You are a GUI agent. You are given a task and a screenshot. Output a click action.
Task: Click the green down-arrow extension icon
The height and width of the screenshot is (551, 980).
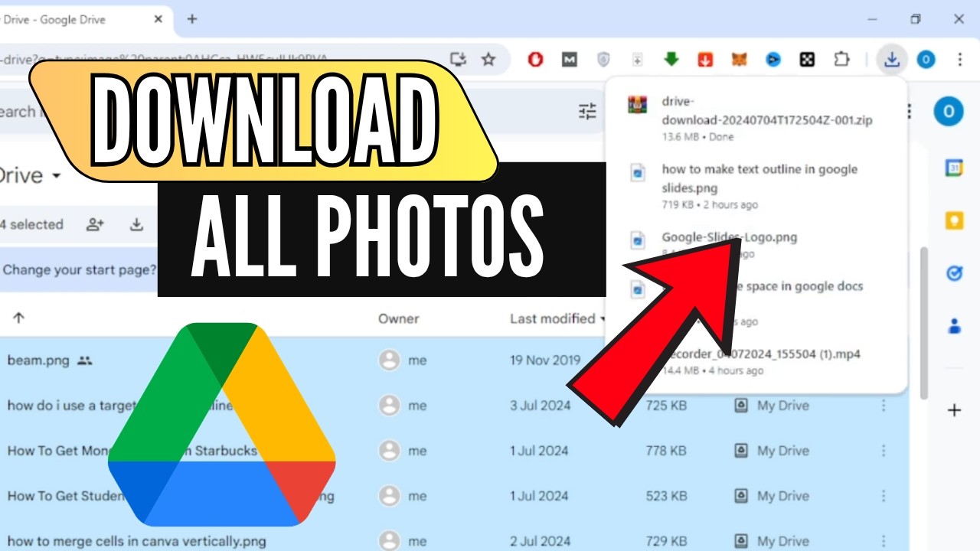coord(671,59)
